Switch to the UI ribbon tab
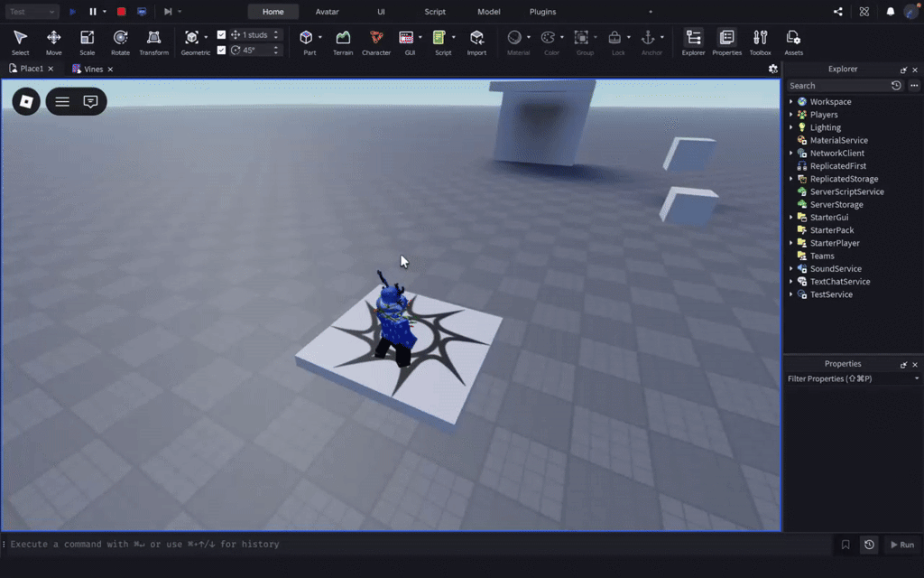The image size is (924, 578). [x=381, y=11]
